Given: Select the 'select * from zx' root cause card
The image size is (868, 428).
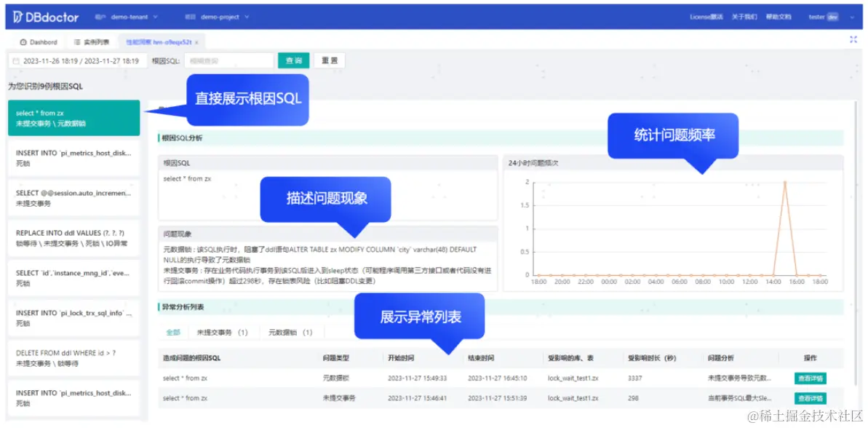Looking at the screenshot, I should tap(74, 118).
